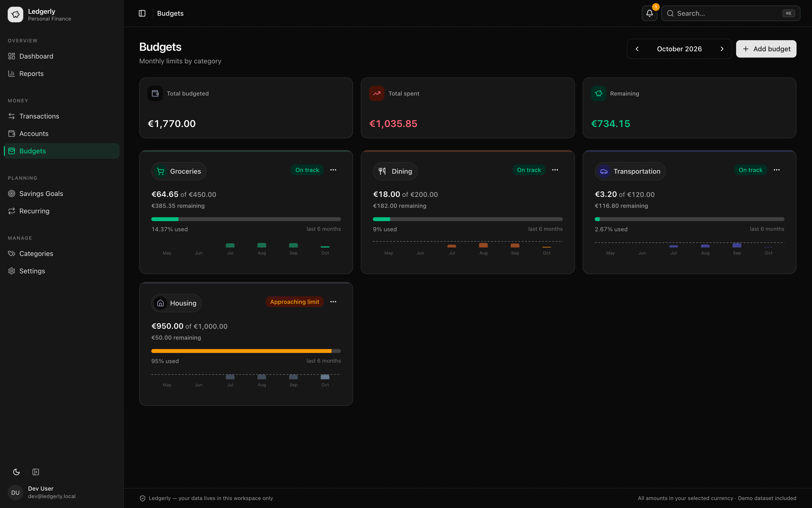Click October 2026 month label
812x508 pixels.
pyautogui.click(x=679, y=49)
